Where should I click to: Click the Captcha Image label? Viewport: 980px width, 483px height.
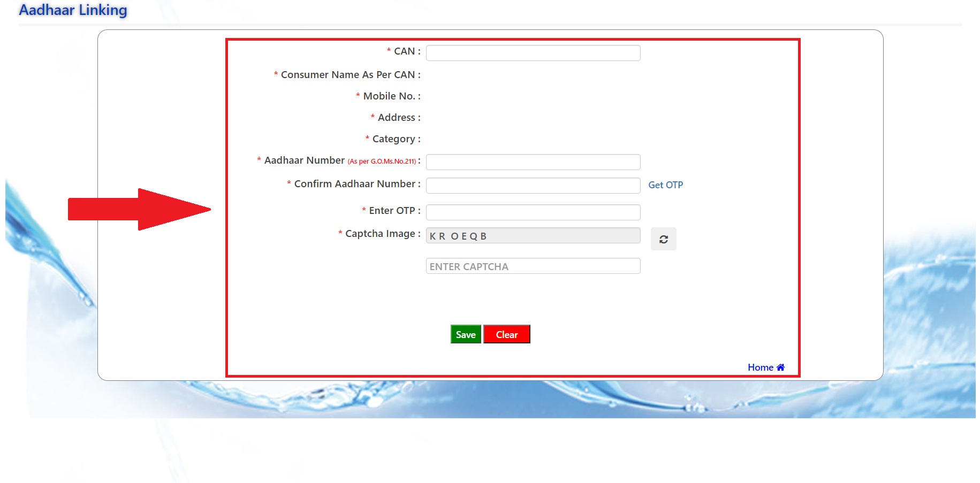click(379, 234)
